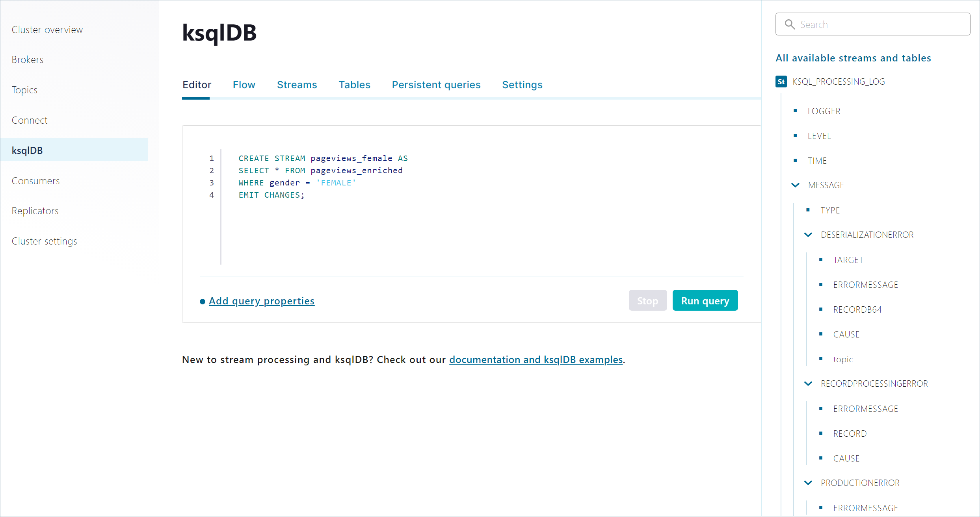Open Cluster settings in sidebar

coord(44,241)
